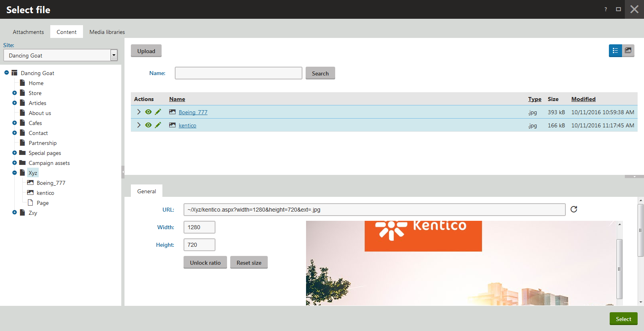Expand the Cafes tree node

pos(14,123)
